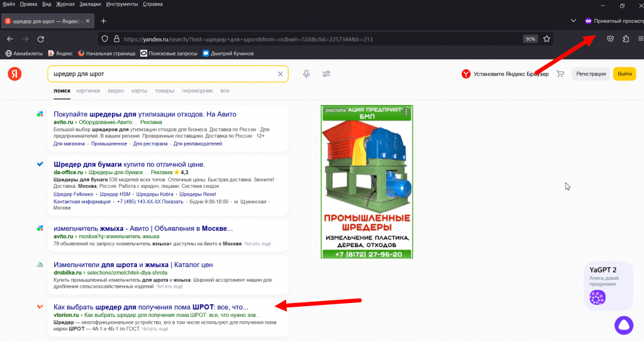
Task: Open the Инструменты menu
Action: pos(122,4)
